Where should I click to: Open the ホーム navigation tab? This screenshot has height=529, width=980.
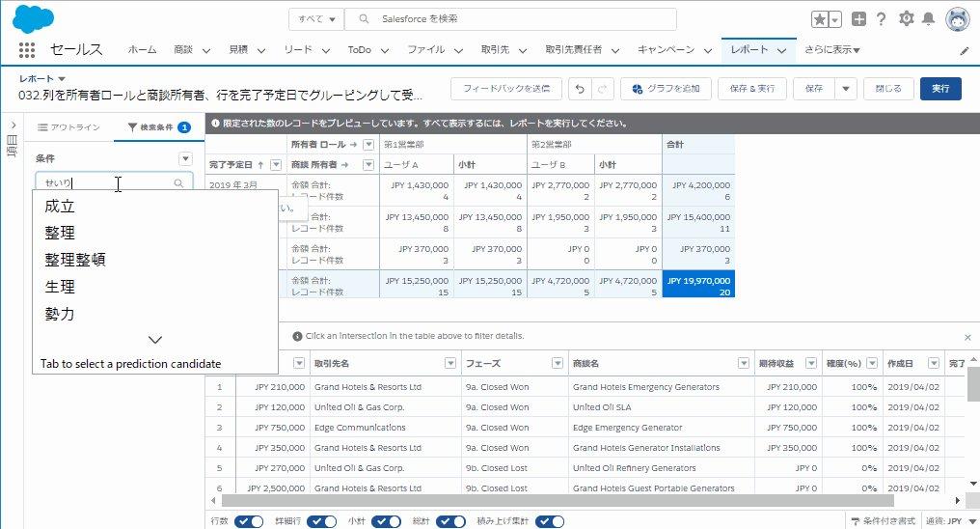pos(143,50)
